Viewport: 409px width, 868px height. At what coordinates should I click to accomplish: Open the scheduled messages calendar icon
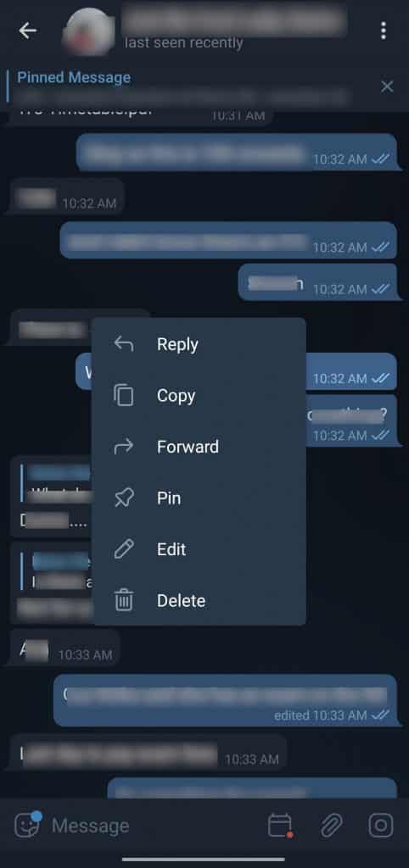click(280, 826)
